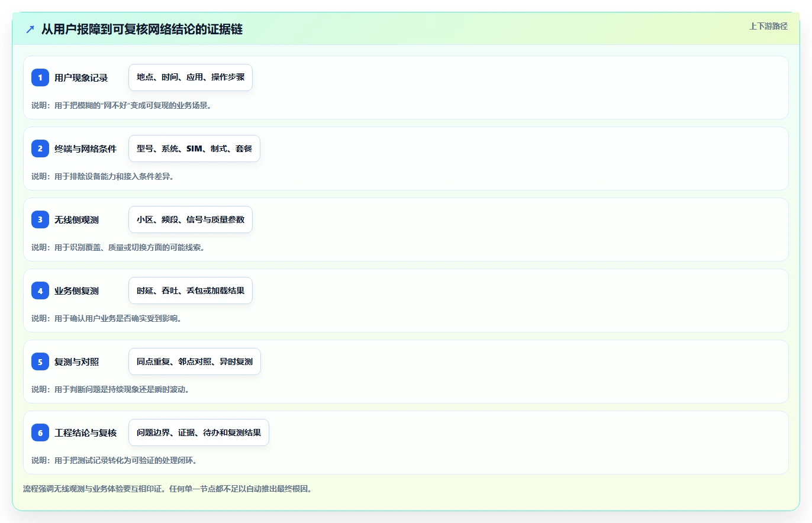Select the 型号、系统、SIM、制式、套餐 chip
Viewport: 812px width, 523px height.
[194, 148]
